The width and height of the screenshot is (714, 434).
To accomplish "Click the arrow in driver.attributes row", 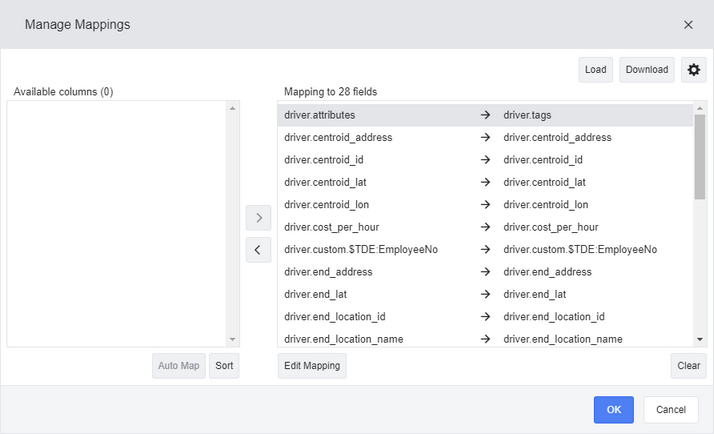I will pos(485,115).
